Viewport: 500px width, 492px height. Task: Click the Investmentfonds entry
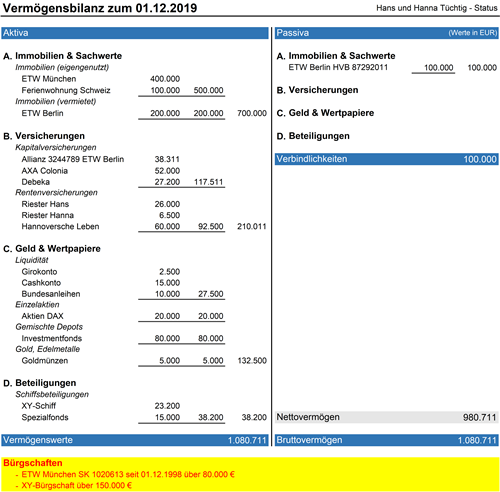tap(52, 338)
